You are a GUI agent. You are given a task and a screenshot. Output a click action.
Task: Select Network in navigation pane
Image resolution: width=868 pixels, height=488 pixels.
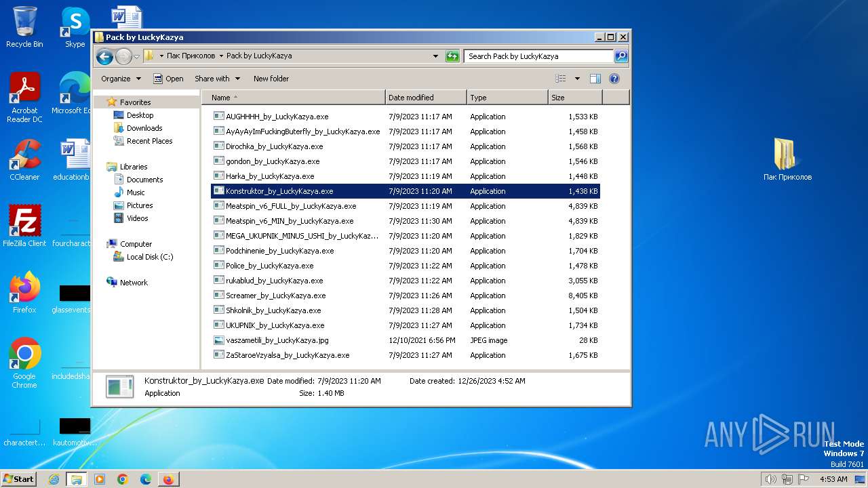point(134,283)
